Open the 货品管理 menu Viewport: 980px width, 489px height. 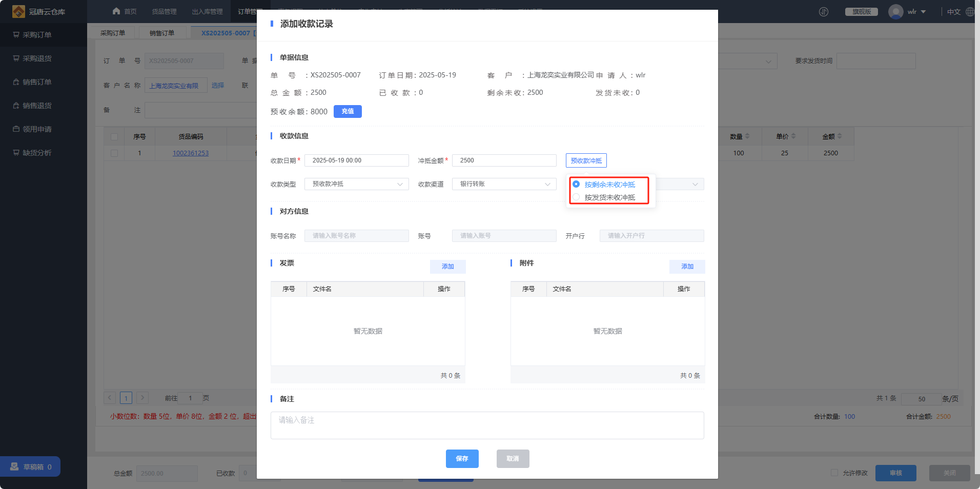tap(164, 12)
